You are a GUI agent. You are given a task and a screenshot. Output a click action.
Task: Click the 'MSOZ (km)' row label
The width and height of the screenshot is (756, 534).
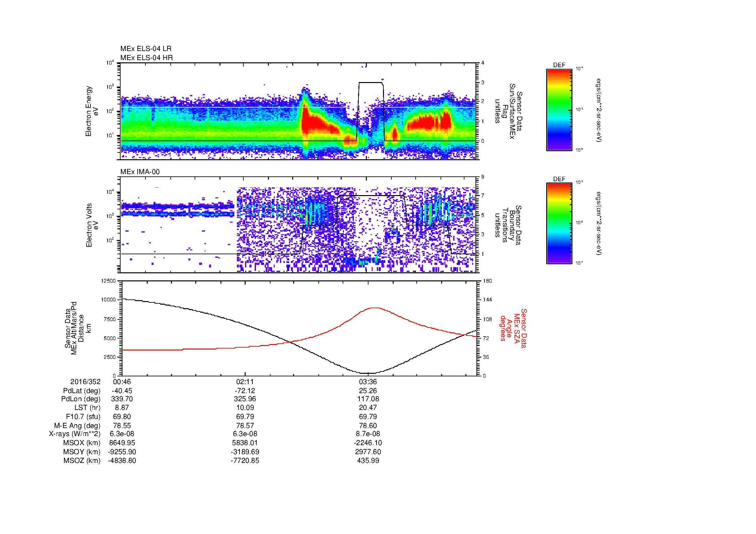click(82, 461)
